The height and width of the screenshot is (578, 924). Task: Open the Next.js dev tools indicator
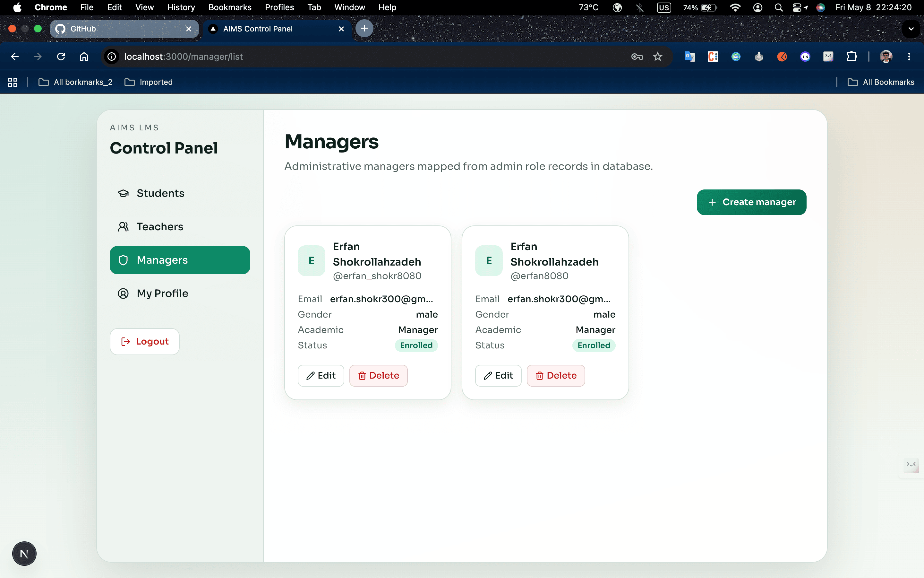(24, 554)
